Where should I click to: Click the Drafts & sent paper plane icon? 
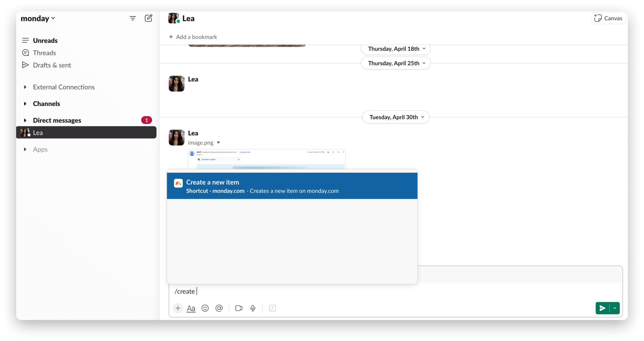click(26, 65)
